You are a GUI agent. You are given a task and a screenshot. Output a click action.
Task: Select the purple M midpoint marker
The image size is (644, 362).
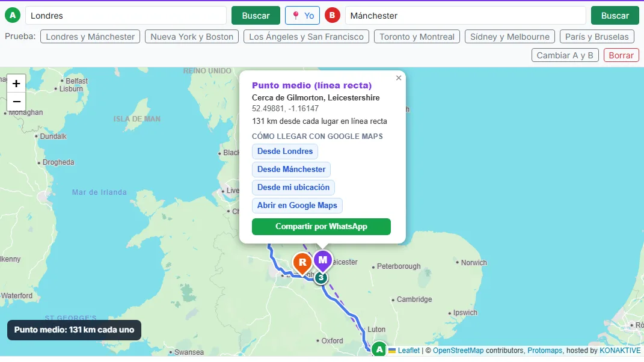click(323, 261)
